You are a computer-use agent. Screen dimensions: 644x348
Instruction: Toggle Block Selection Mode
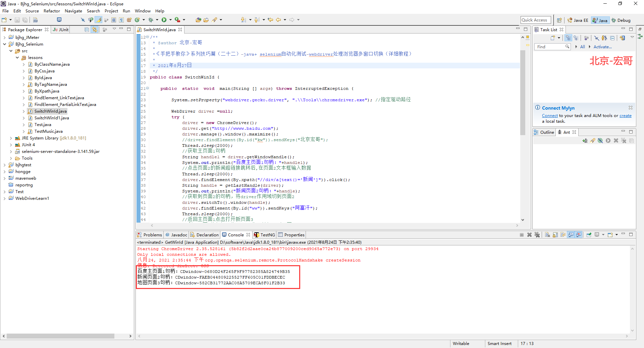pos(114,20)
